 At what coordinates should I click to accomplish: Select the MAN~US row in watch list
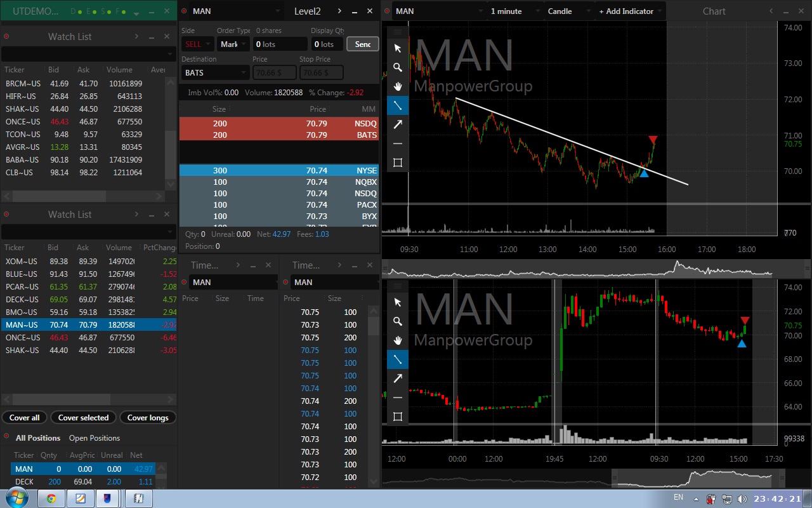pos(89,324)
